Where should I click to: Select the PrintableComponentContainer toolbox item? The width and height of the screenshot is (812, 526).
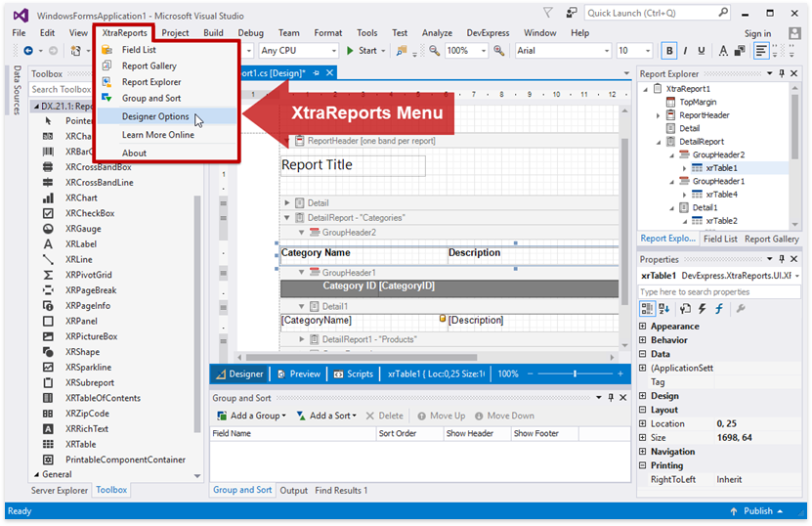coord(125,460)
